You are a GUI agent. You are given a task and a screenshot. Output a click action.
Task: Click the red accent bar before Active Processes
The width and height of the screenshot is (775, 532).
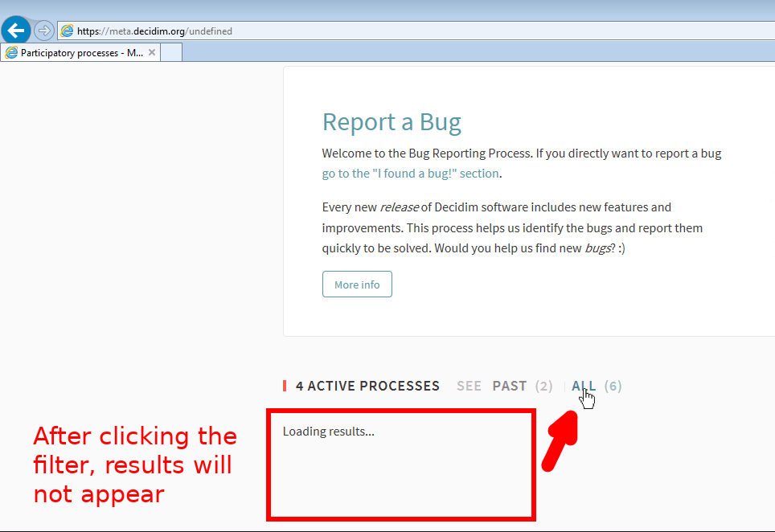point(285,386)
